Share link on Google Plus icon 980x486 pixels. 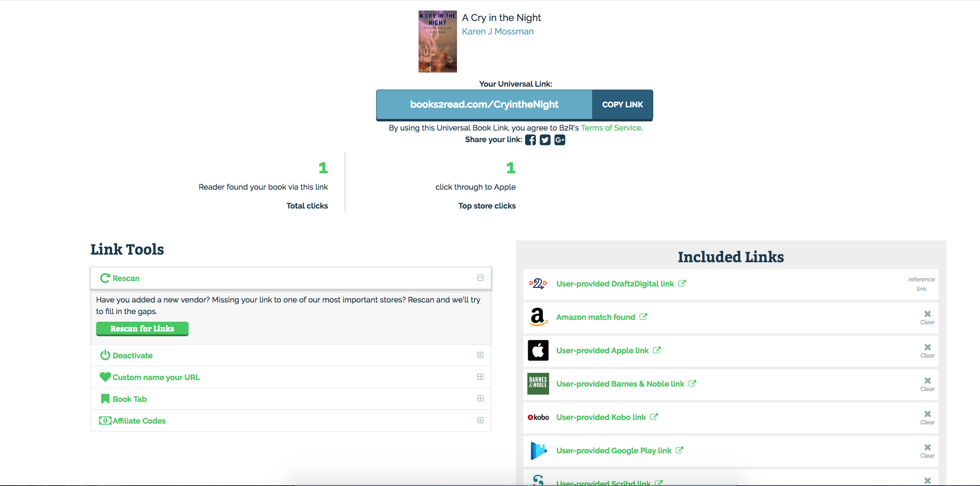(560, 140)
